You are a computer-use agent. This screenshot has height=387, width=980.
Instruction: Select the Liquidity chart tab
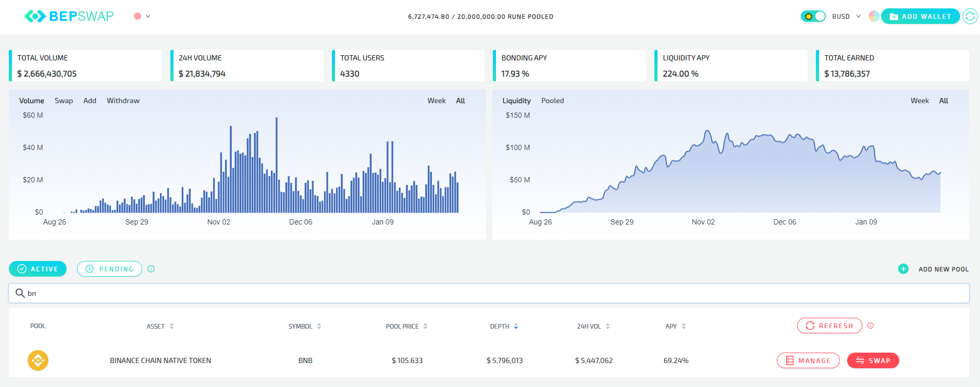(516, 101)
